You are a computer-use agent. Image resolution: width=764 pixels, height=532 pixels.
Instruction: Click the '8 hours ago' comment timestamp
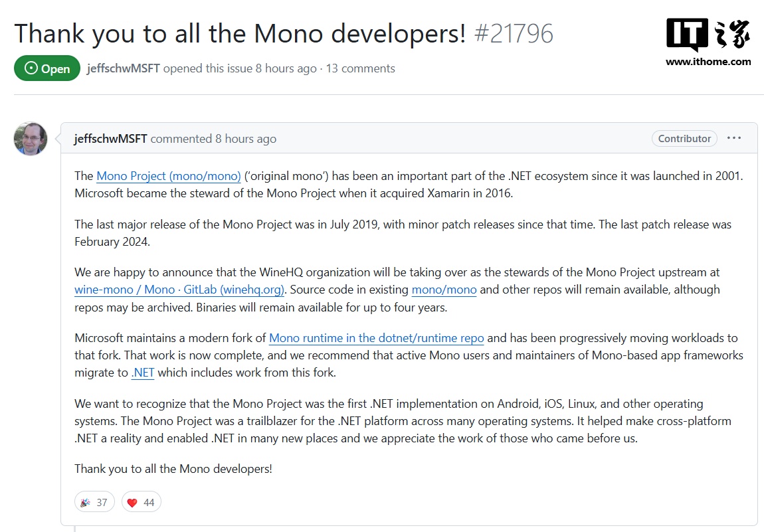pyautogui.click(x=245, y=139)
